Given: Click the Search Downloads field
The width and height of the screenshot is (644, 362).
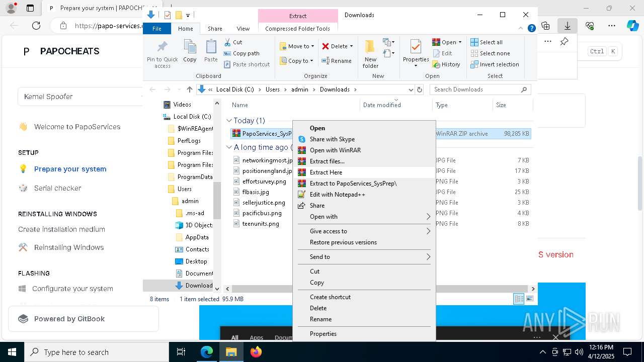Looking at the screenshot, I should click(x=480, y=89).
